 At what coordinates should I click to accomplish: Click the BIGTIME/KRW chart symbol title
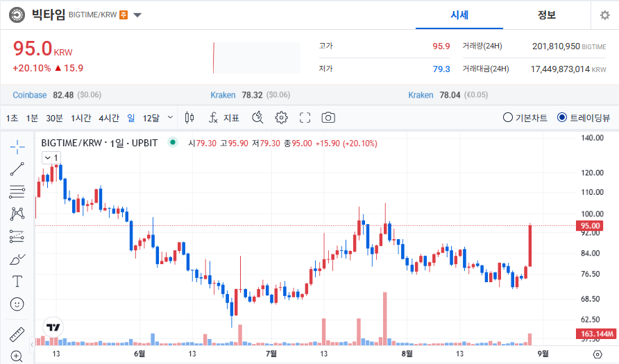click(99, 143)
